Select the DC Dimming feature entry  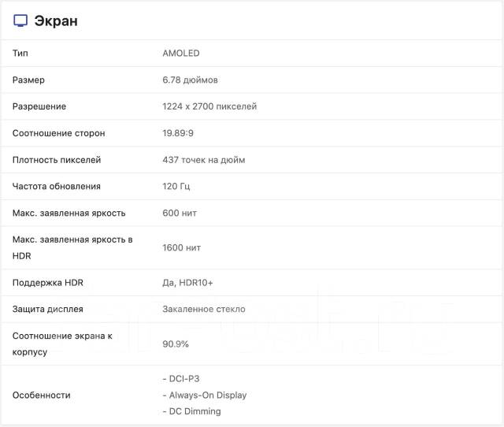[x=192, y=411]
